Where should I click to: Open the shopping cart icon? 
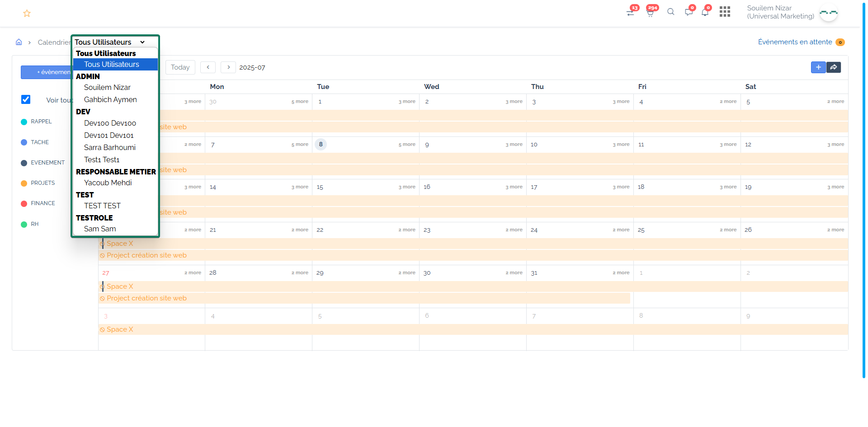point(650,13)
